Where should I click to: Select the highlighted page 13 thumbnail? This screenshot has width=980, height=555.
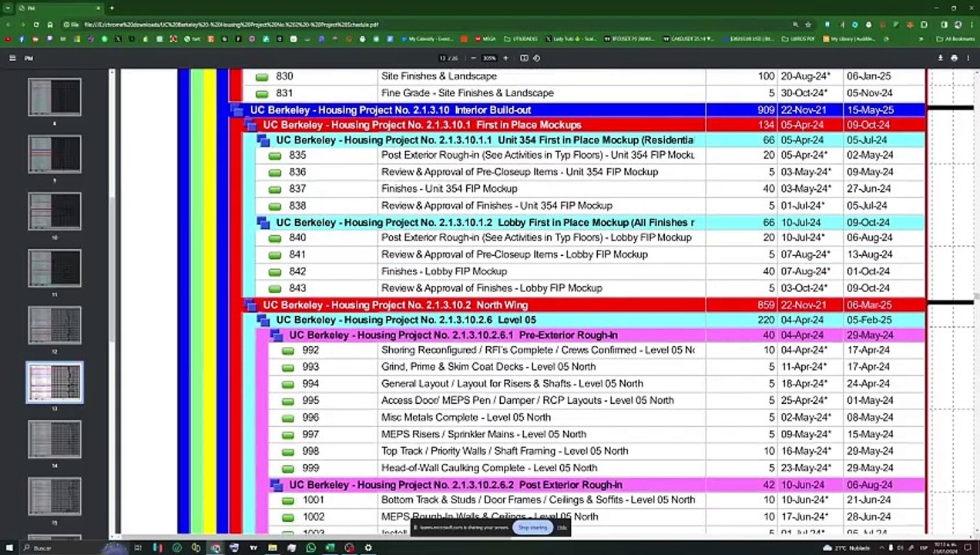55,383
